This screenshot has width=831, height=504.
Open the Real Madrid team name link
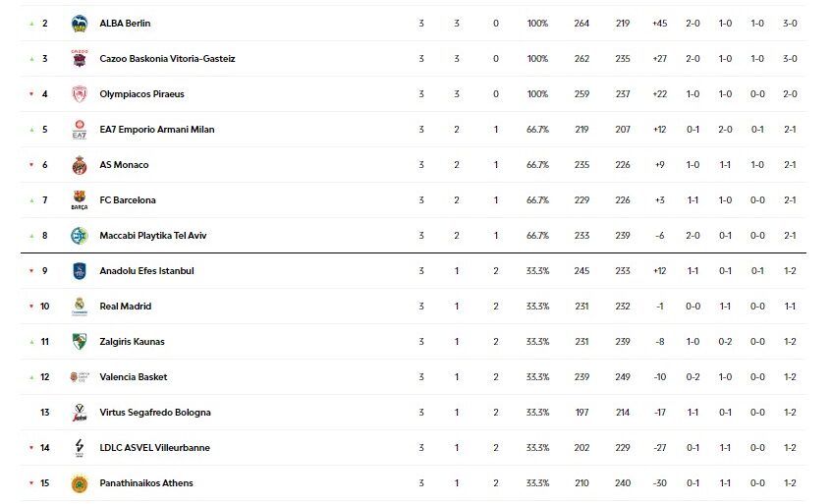tap(126, 307)
